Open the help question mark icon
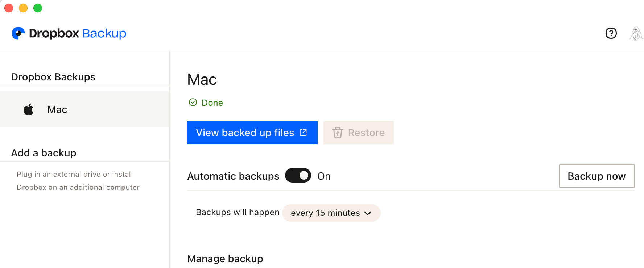The height and width of the screenshot is (268, 644). (x=611, y=33)
